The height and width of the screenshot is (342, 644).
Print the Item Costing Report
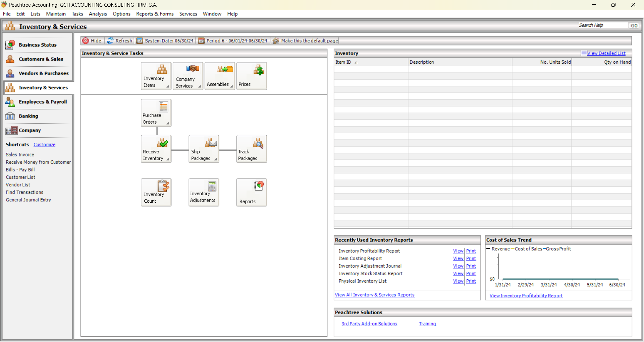(x=471, y=259)
